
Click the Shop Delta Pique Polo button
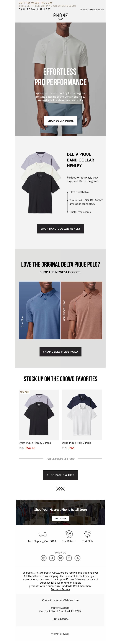point(60,352)
